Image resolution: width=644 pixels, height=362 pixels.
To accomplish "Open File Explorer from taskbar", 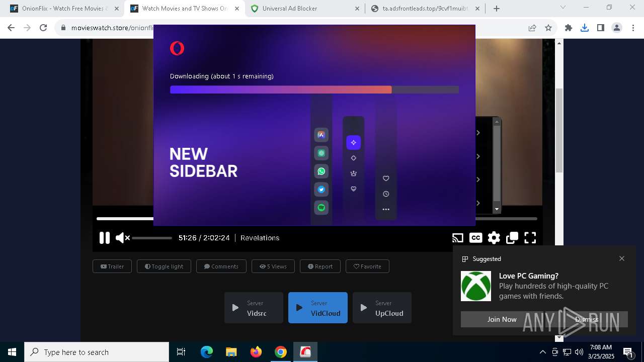I will coord(231,352).
